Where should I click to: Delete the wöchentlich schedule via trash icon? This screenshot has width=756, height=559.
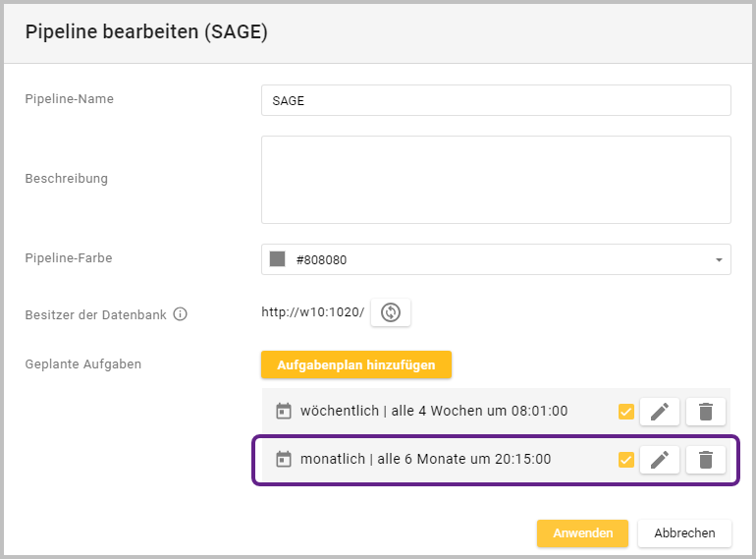click(705, 412)
